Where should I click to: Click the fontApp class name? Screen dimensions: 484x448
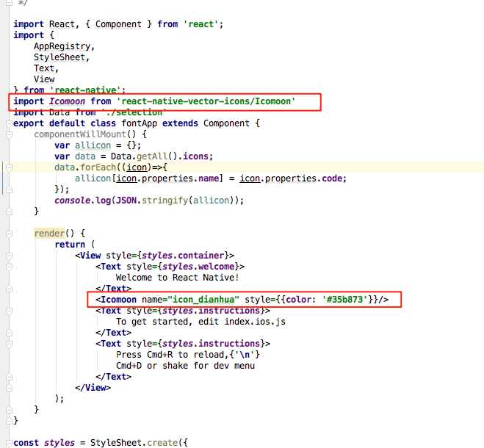(139, 123)
